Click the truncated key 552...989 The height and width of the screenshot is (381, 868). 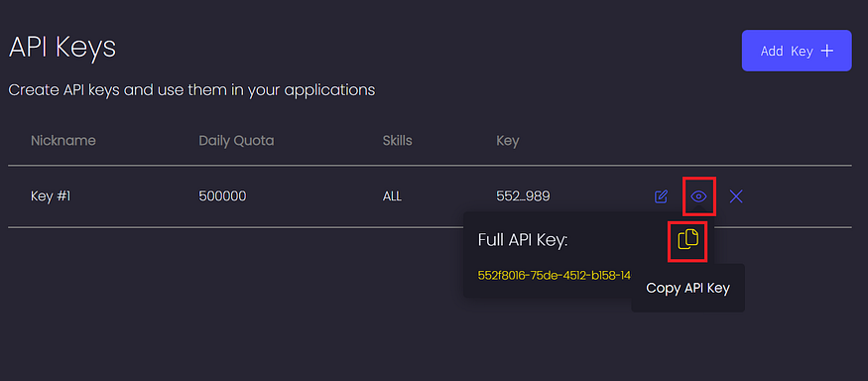click(x=523, y=196)
